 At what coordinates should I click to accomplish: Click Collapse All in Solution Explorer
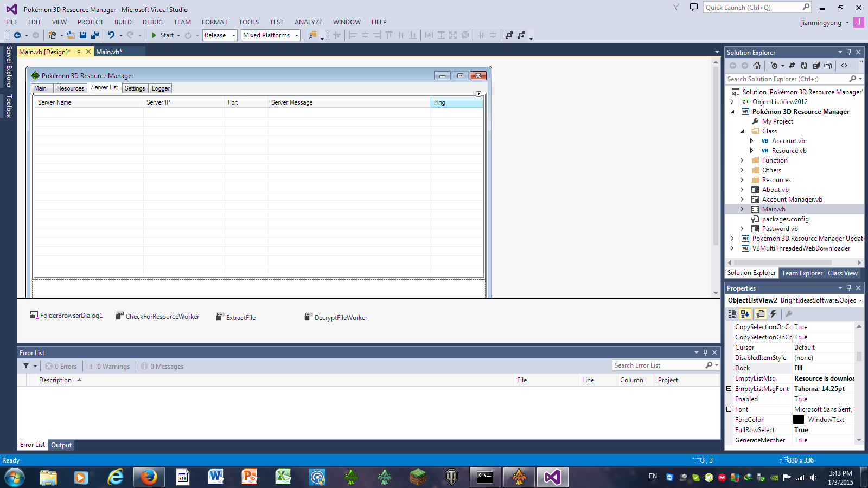[816, 66]
